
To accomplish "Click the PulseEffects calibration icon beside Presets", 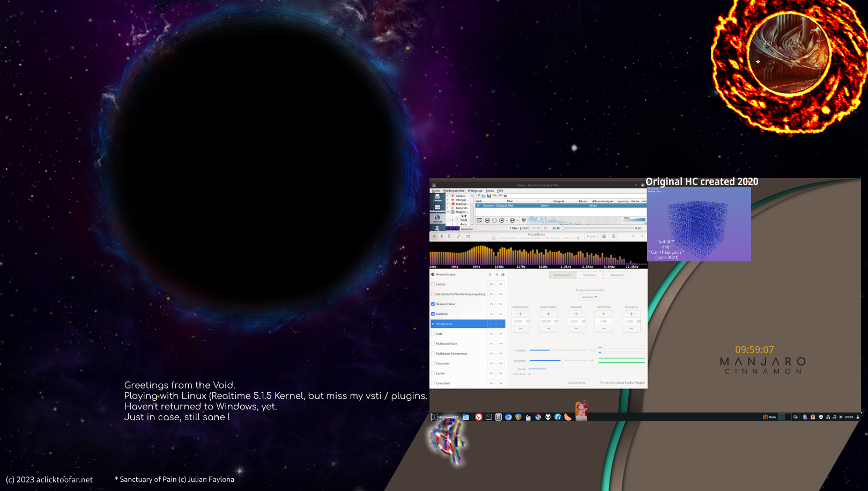I will (604, 236).
